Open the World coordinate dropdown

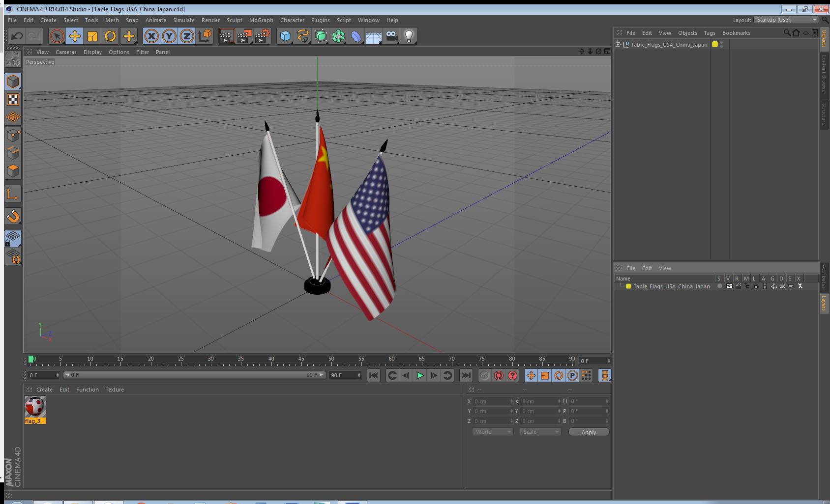click(493, 432)
